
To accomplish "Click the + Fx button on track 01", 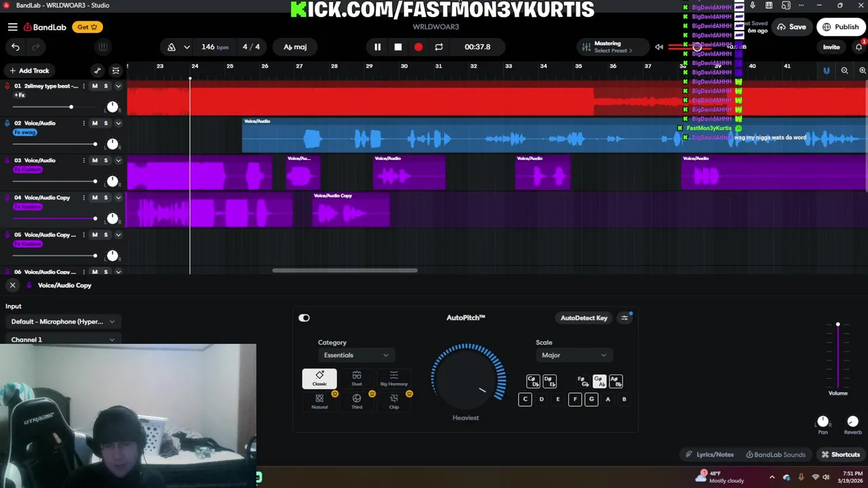I will pos(19,96).
